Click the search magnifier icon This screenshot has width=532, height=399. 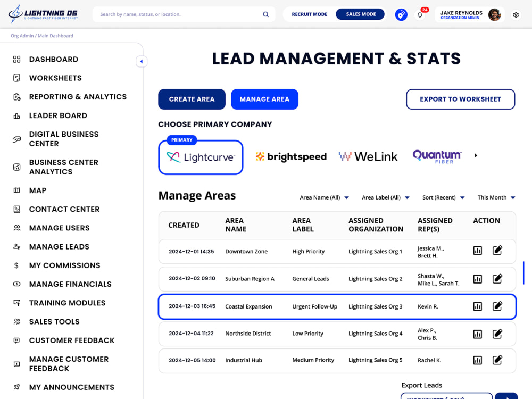(x=265, y=14)
